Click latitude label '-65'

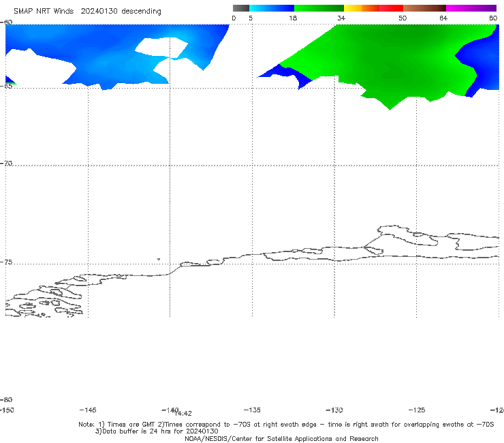point(6,86)
